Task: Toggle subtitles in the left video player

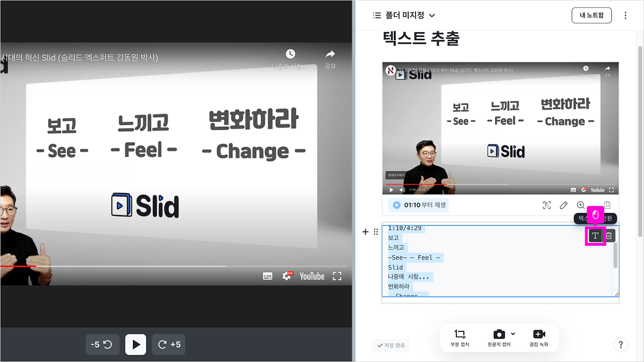Action: click(267, 276)
